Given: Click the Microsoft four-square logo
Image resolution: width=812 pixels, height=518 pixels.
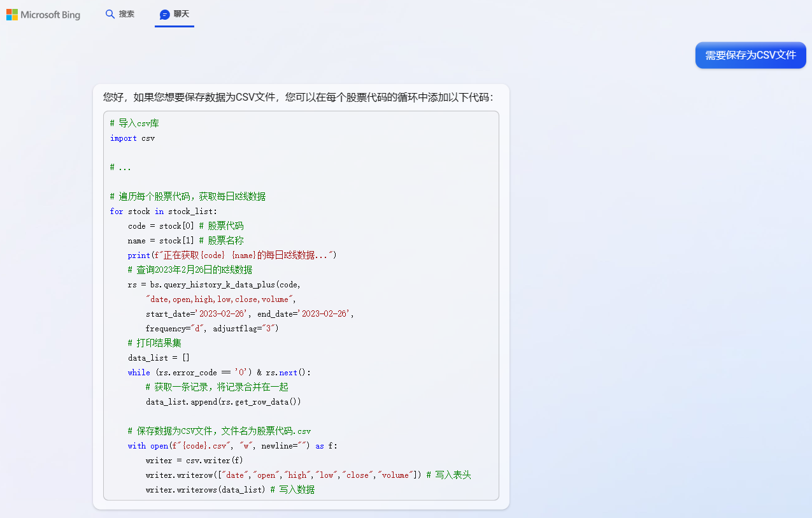Looking at the screenshot, I should click(x=12, y=14).
